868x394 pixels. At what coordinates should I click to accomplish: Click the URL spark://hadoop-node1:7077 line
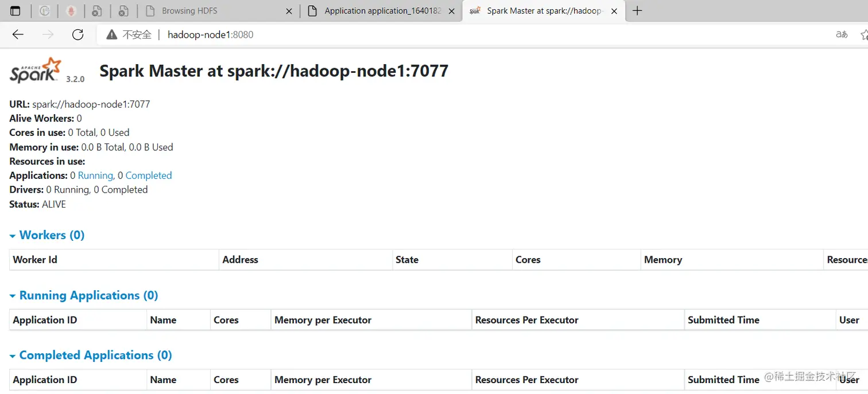pyautogui.click(x=80, y=104)
